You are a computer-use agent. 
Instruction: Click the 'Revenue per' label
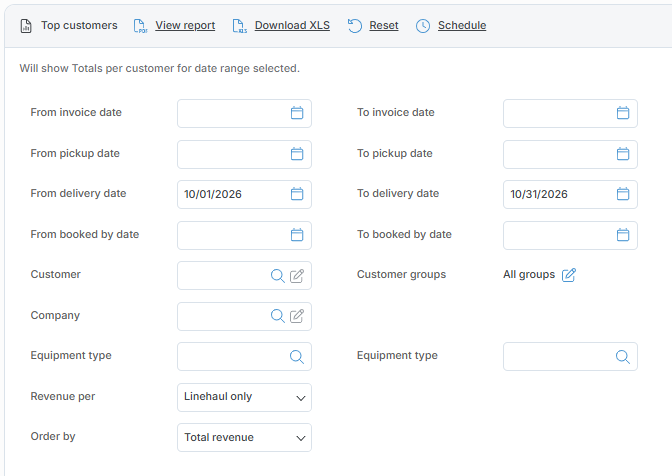(63, 396)
